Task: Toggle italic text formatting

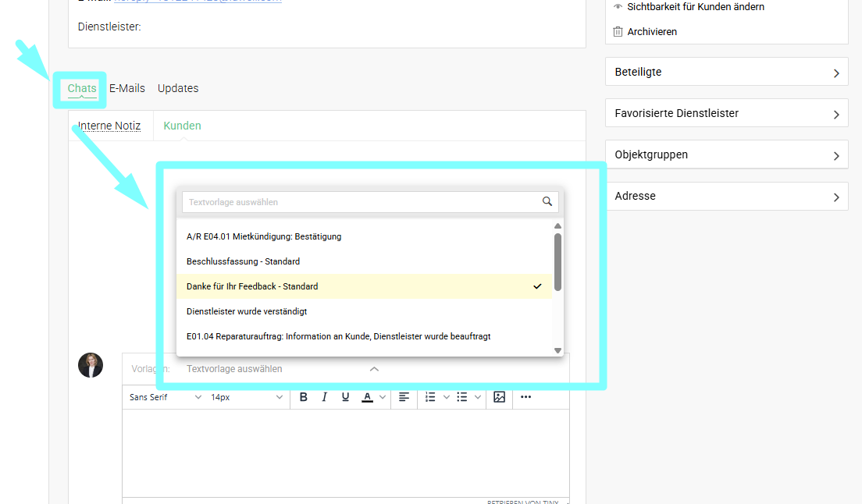Action: coord(325,397)
